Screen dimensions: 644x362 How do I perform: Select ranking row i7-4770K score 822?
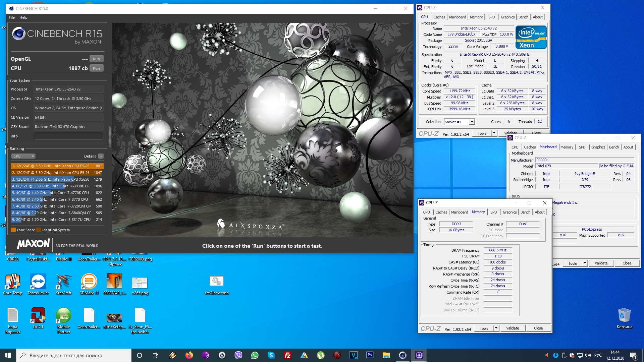pos(57,193)
